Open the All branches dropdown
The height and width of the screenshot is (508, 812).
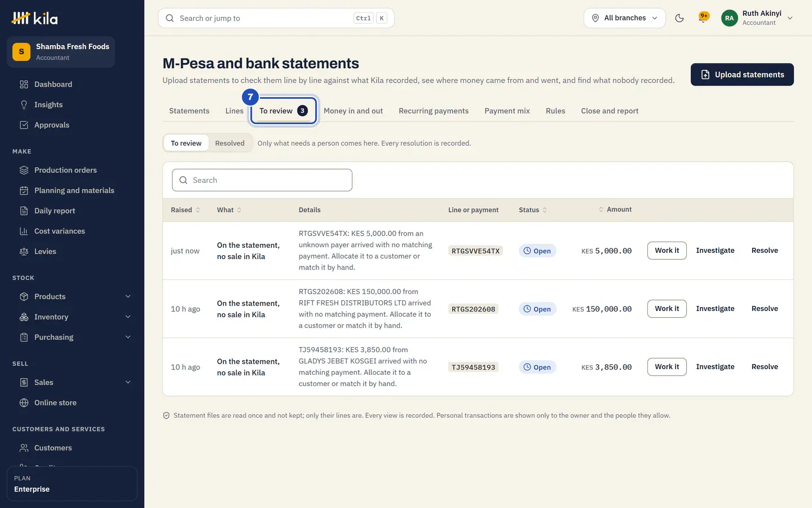click(x=625, y=18)
